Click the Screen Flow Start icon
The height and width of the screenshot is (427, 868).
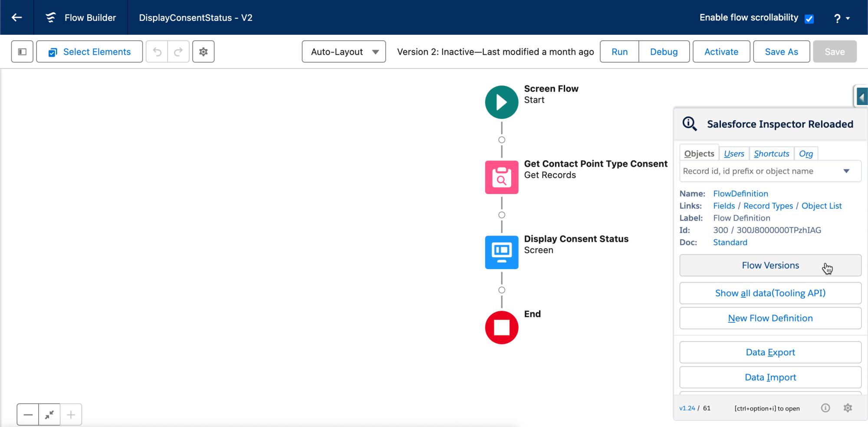pos(501,102)
